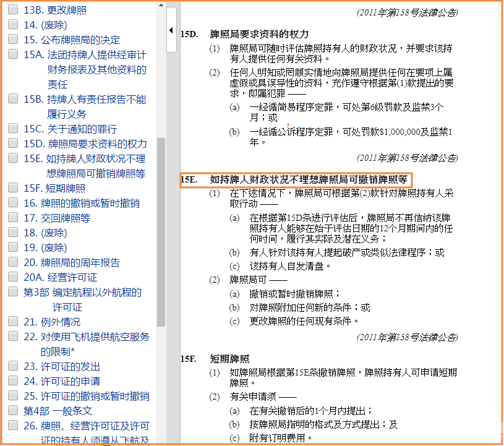Click document heading 15F. 短期牌照
Viewport: 504px width, 446px height.
pos(215,359)
